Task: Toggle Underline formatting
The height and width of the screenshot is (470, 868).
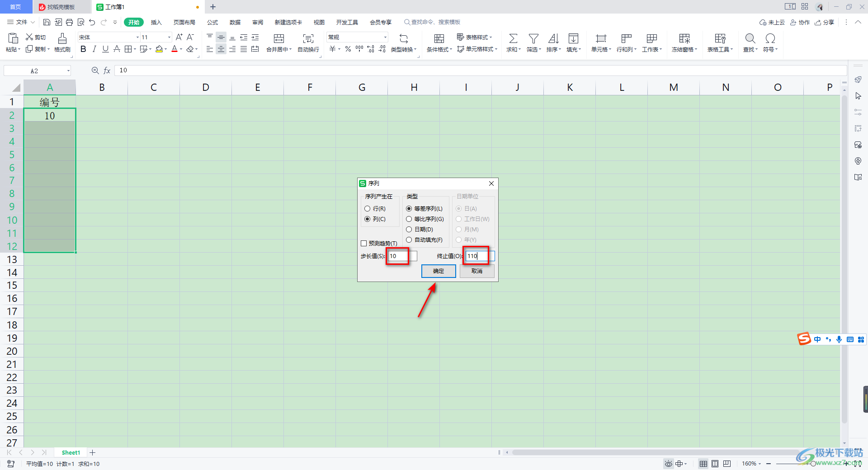Action: tap(105, 49)
